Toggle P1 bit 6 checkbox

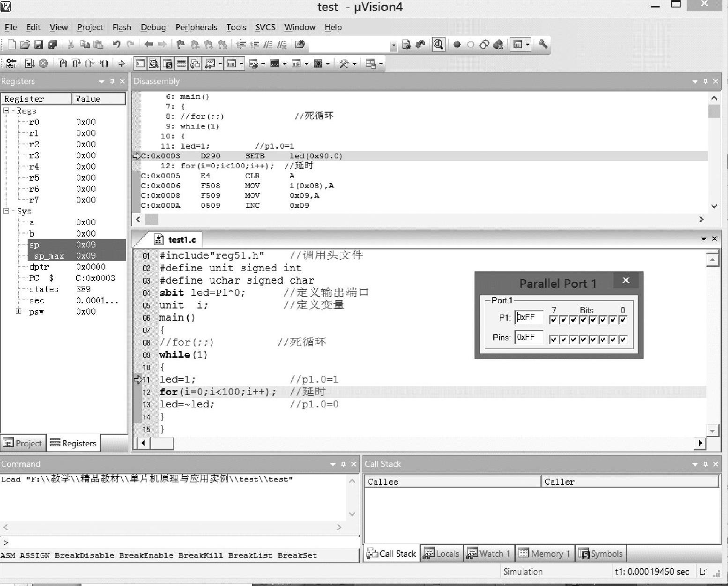tap(564, 320)
